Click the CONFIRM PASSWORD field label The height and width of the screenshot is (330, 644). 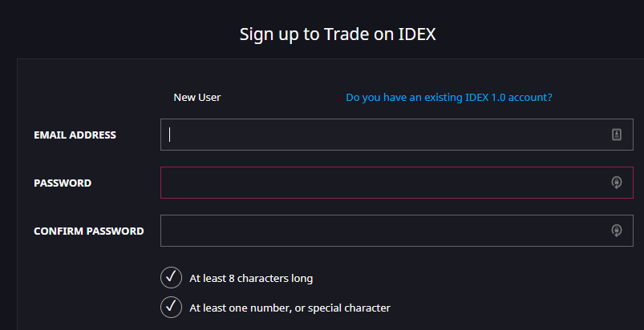[89, 231]
